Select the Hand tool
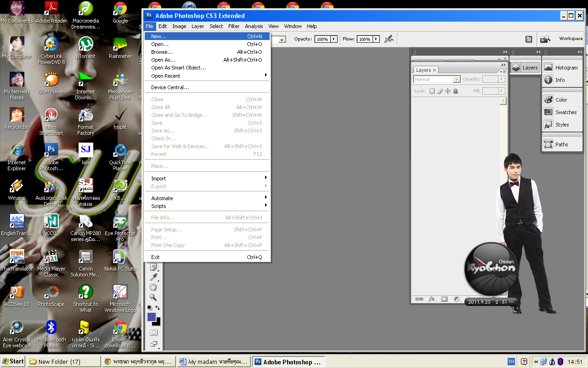The image size is (588, 368). coord(153,287)
